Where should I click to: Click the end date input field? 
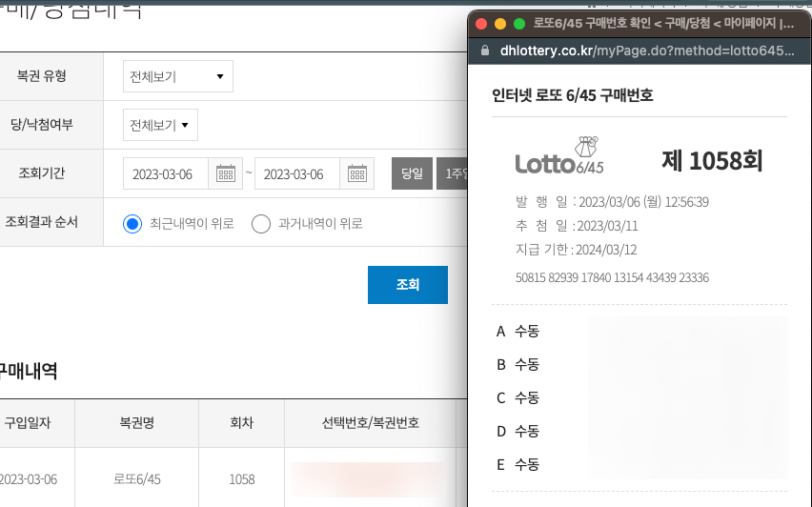(x=297, y=173)
